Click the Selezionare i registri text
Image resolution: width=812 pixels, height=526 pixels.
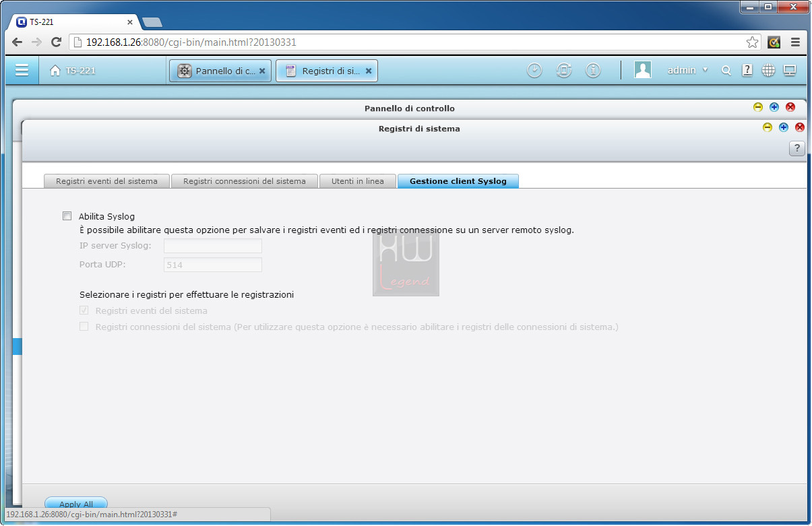coord(187,294)
